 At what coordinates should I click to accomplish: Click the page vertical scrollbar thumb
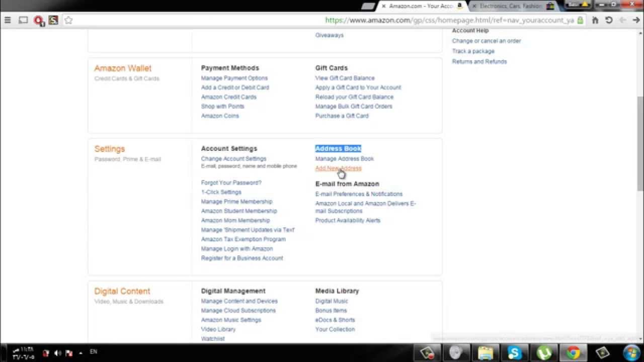(x=640, y=143)
